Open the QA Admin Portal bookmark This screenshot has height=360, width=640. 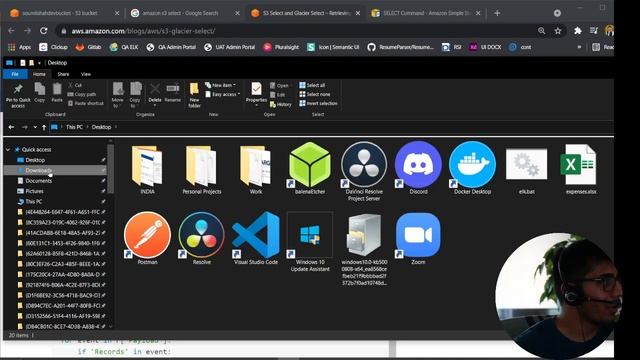(171, 47)
